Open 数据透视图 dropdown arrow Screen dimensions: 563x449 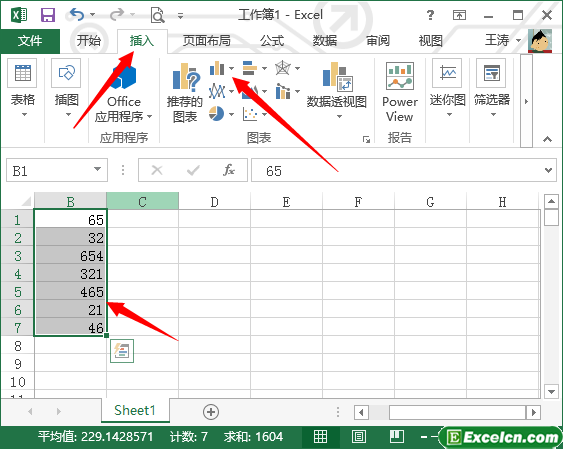point(339,117)
